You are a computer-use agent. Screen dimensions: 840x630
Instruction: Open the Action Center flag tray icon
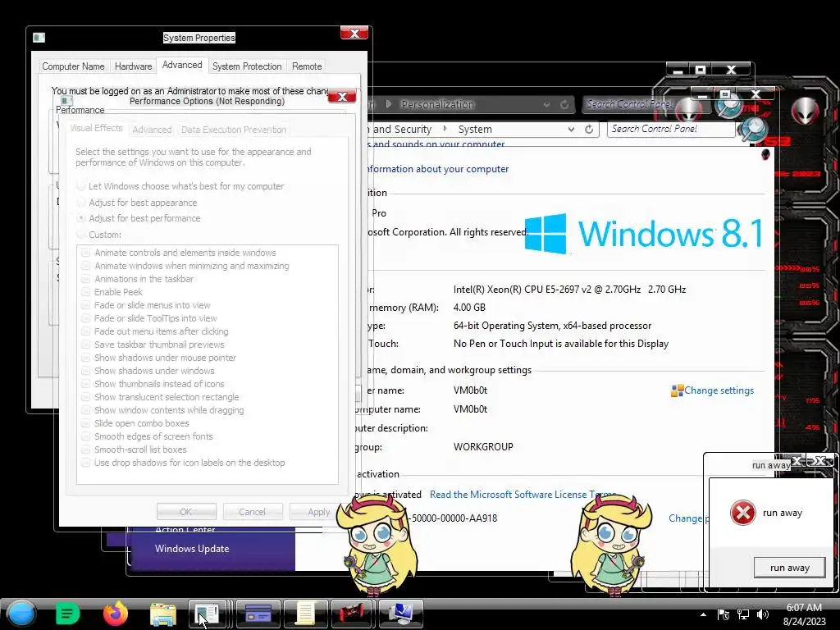click(x=724, y=614)
